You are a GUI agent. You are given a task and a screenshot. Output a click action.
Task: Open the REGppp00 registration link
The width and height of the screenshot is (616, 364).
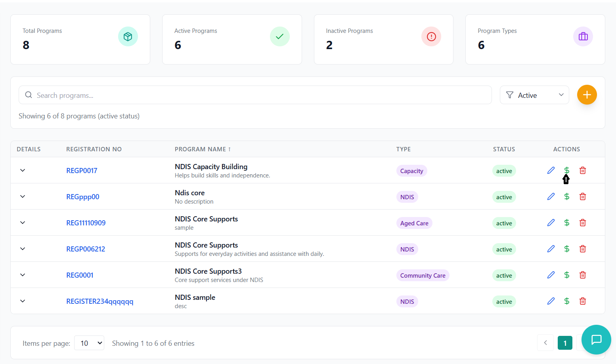[82, 197]
